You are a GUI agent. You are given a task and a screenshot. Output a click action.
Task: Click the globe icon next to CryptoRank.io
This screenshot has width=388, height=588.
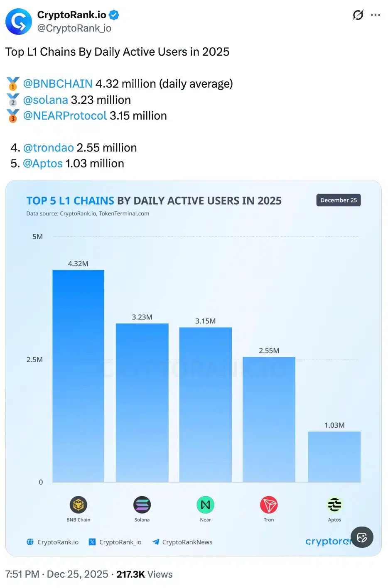(29, 542)
